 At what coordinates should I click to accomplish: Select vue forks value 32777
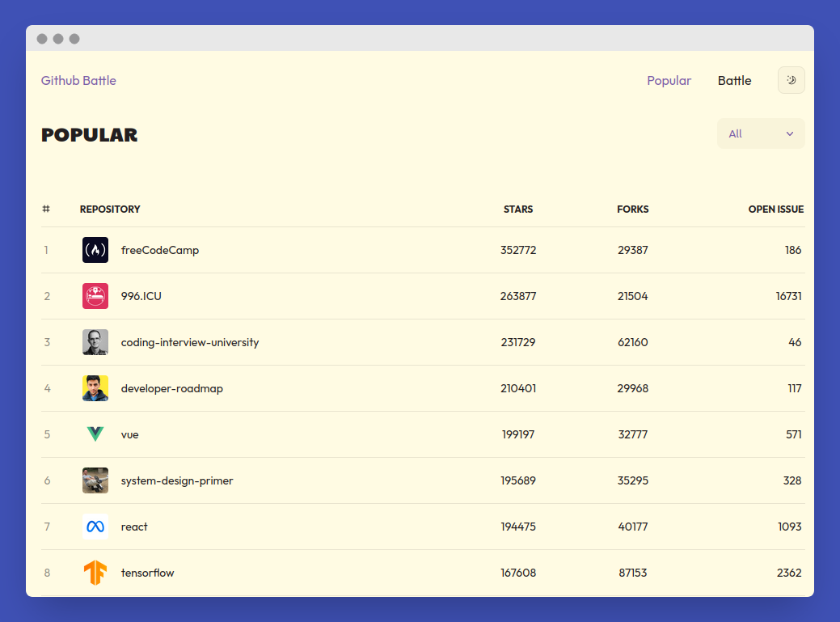tap(633, 434)
